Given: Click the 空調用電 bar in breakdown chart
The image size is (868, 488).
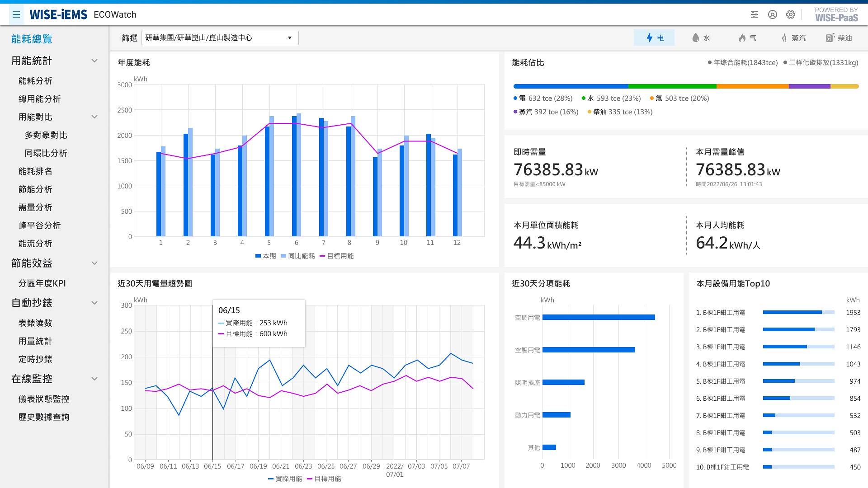Looking at the screenshot, I should 598,317.
